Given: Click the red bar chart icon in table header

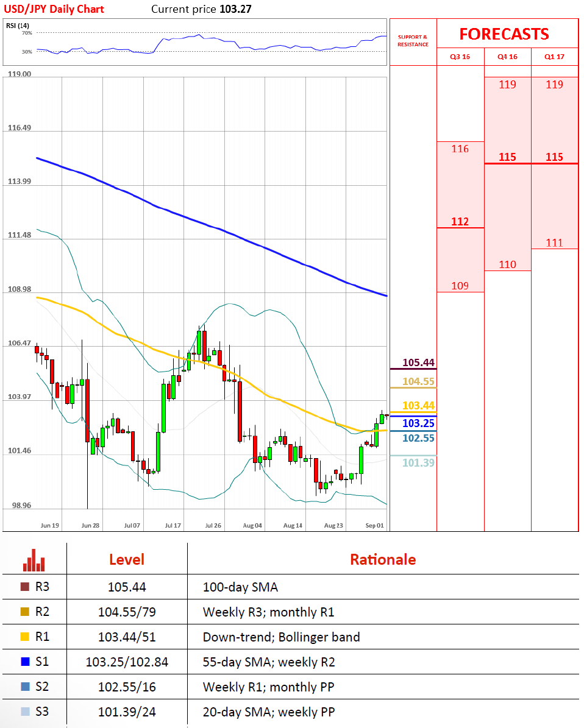Looking at the screenshot, I should click(x=34, y=560).
